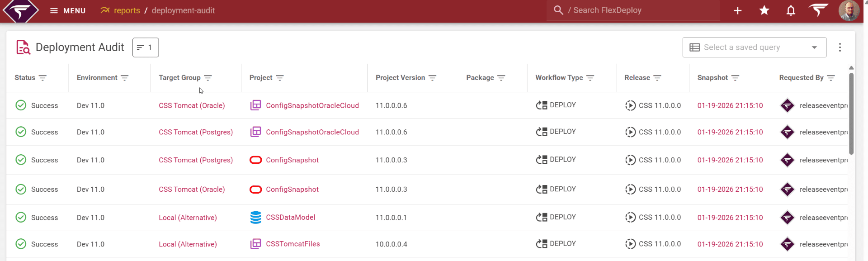Image resolution: width=868 pixels, height=261 pixels.
Task: Expand the Select a saved query dropdown
Action: tap(754, 47)
